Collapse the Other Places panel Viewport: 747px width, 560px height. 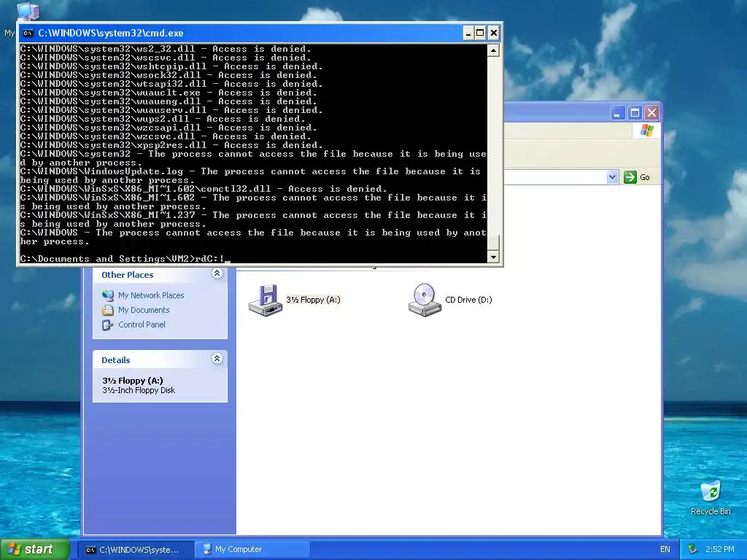coord(217,273)
